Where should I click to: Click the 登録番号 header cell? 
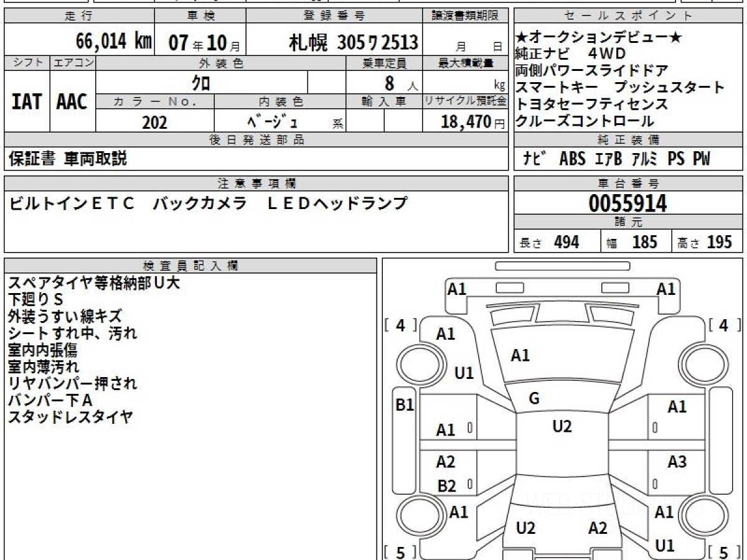334,16
